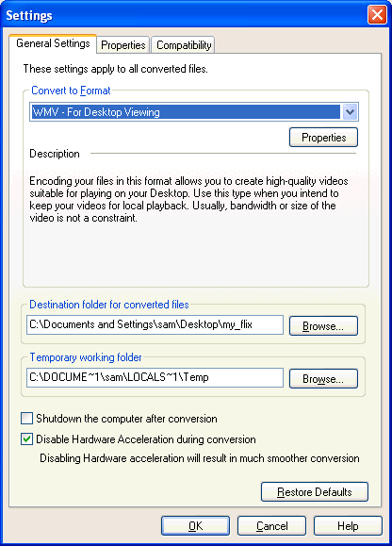This screenshot has height=546, width=392.
Task: Click the Restore Defaults button
Action: 315,491
